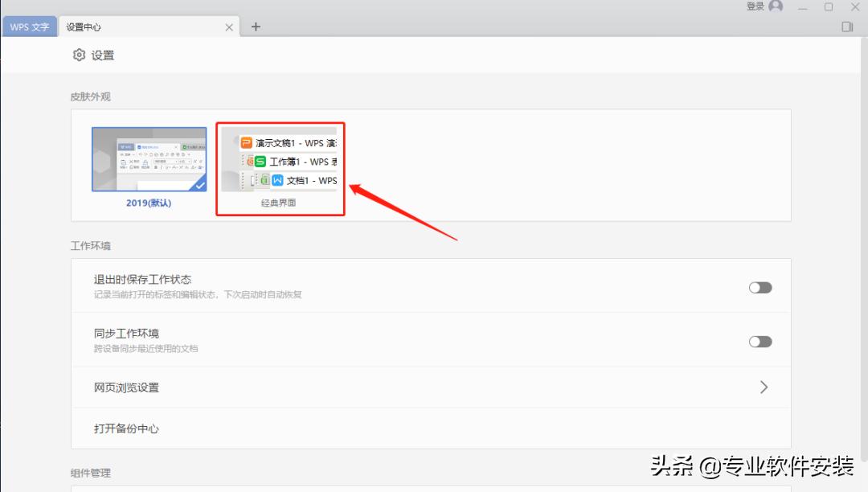Click the 跨设备同步最近使用的文档 description
868x492 pixels.
click(x=145, y=349)
